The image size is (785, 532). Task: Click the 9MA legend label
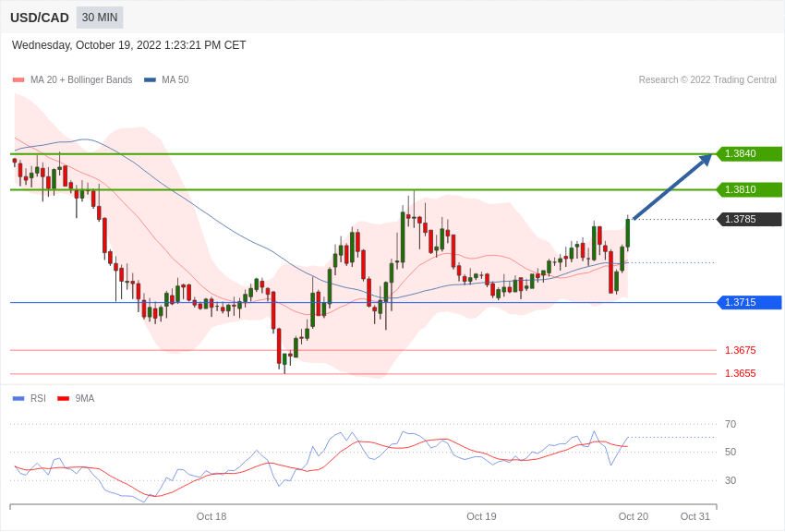tap(85, 398)
